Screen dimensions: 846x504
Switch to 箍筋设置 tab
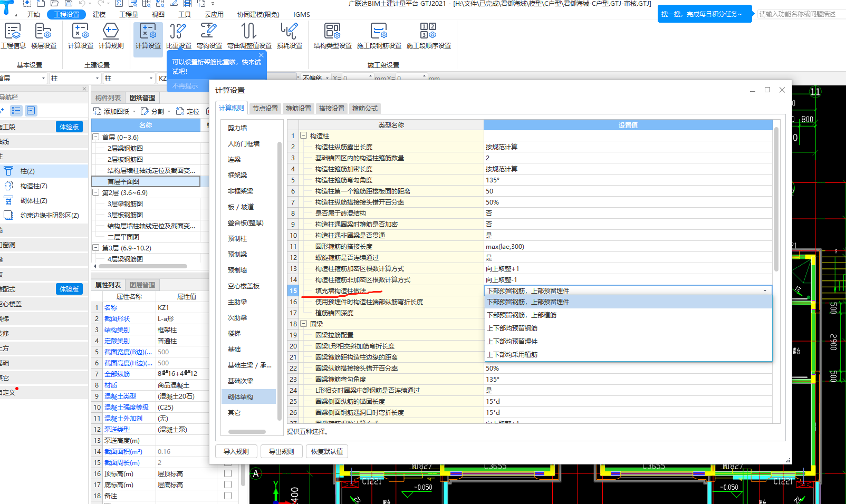tap(299, 109)
